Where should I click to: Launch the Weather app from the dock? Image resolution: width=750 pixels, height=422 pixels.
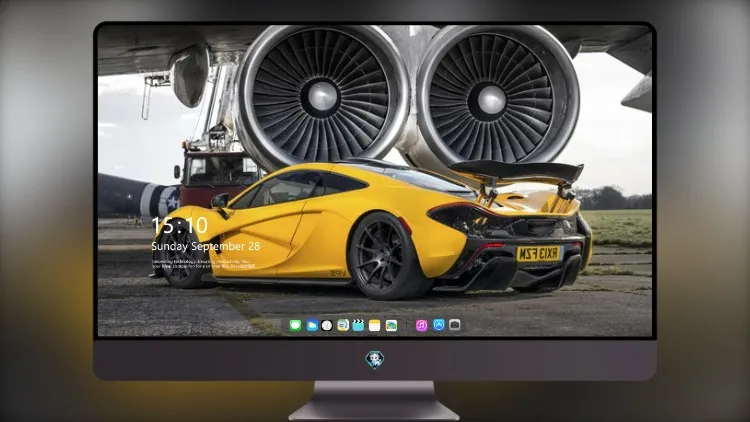pyautogui.click(x=312, y=325)
